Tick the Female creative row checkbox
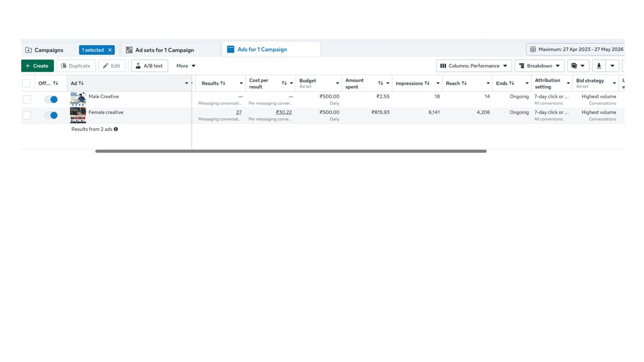Screen dimensions: 644x362 (27, 115)
